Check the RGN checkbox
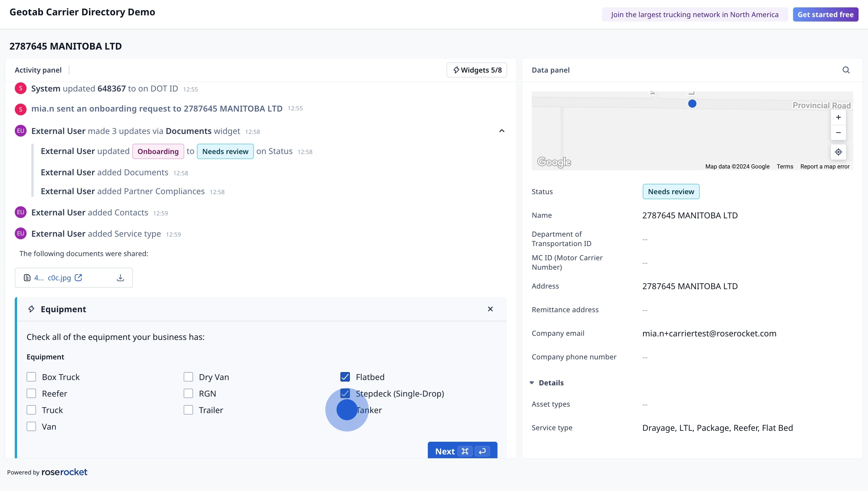Viewport: 868px width, 491px height. (x=188, y=393)
